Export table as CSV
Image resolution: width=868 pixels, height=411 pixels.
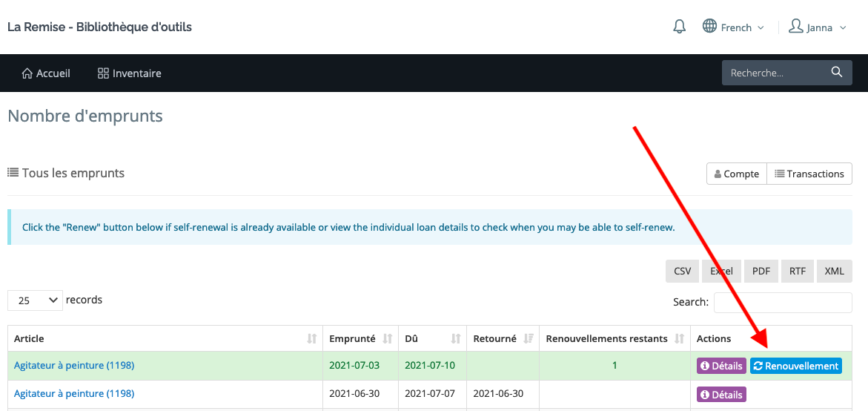682,272
